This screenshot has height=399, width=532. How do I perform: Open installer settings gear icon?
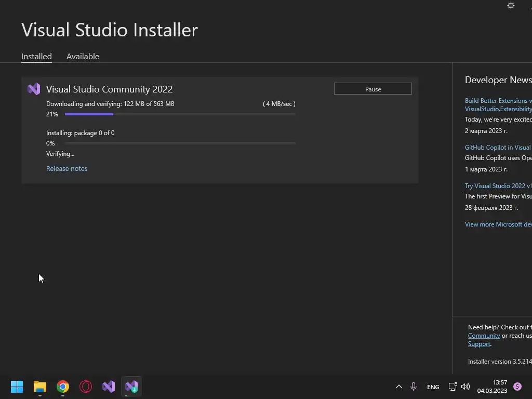click(x=511, y=6)
